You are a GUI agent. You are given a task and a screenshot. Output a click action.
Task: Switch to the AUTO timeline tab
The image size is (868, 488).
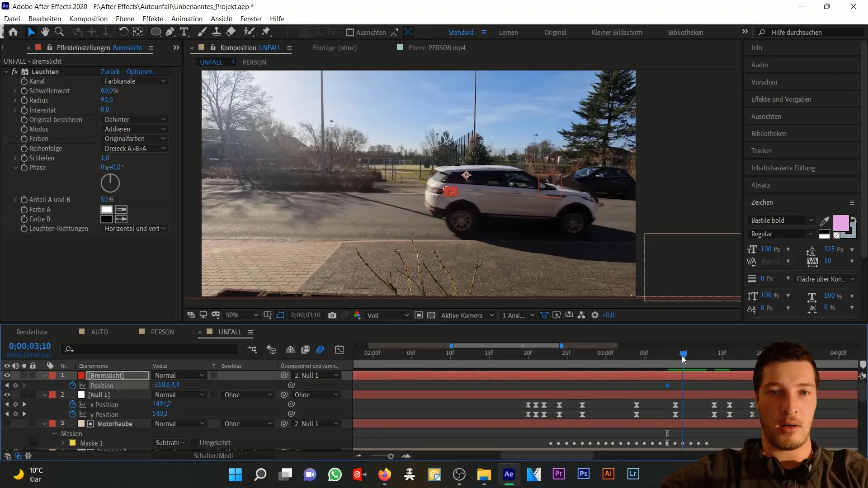99,332
